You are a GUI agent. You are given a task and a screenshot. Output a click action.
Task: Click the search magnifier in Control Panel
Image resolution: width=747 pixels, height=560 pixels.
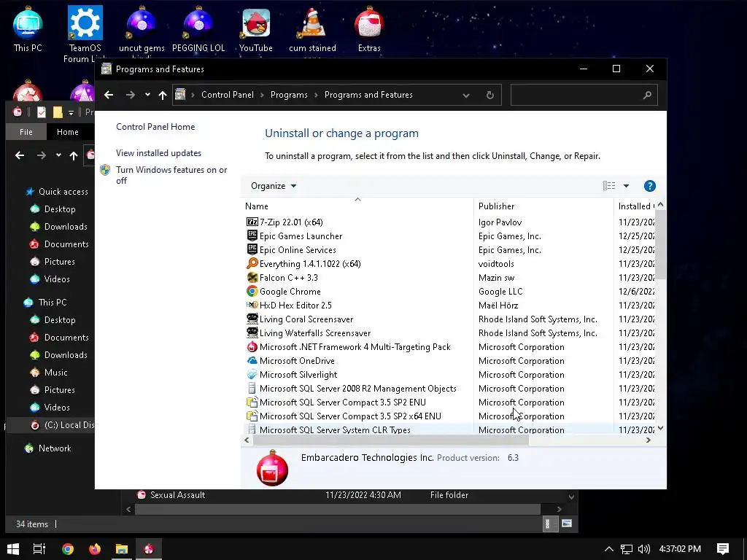[x=647, y=95]
